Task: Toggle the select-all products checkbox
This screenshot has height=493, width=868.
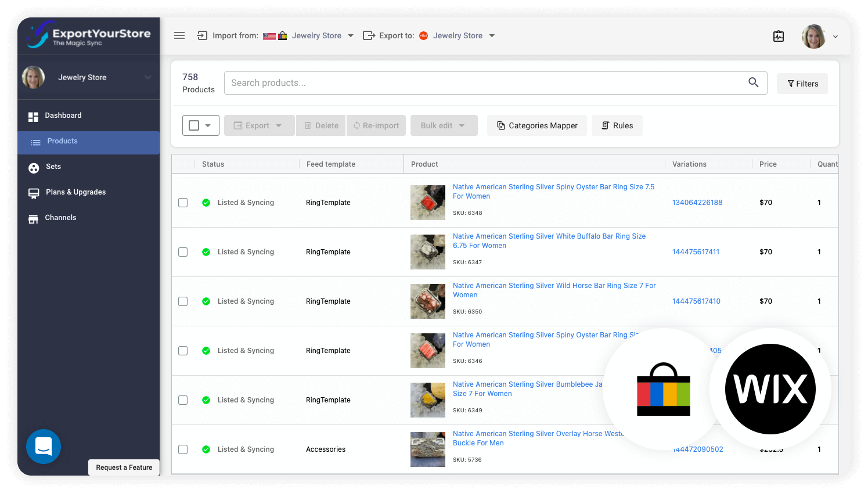Action: [x=195, y=125]
